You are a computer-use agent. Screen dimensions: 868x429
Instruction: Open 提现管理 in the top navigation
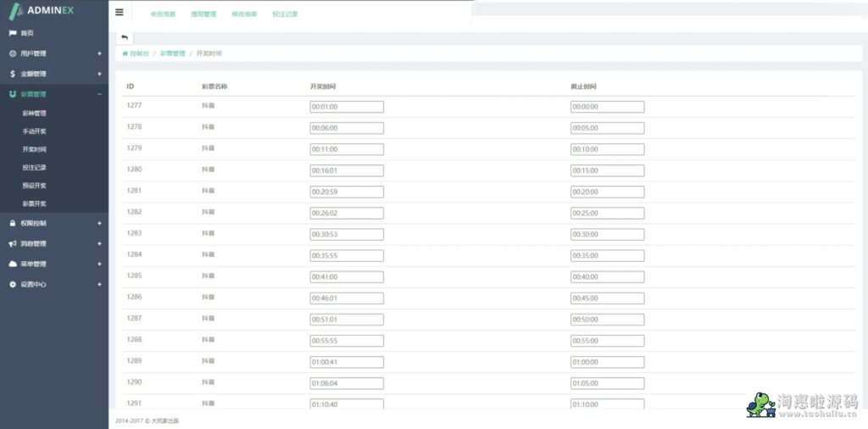click(x=203, y=14)
